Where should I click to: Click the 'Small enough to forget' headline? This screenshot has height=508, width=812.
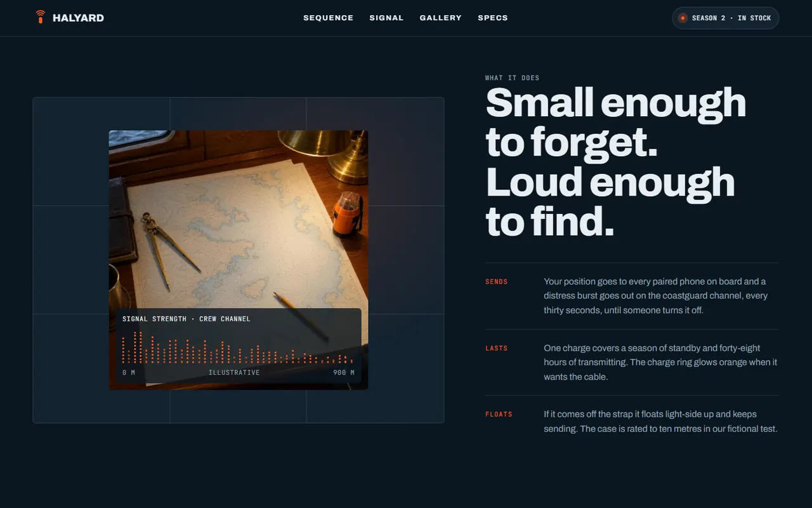tap(615, 162)
